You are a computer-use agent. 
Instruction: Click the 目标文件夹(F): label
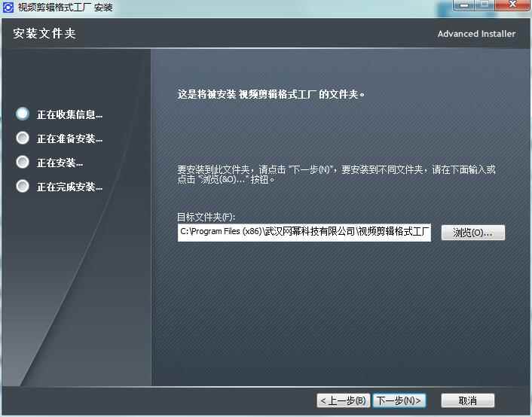(206, 217)
